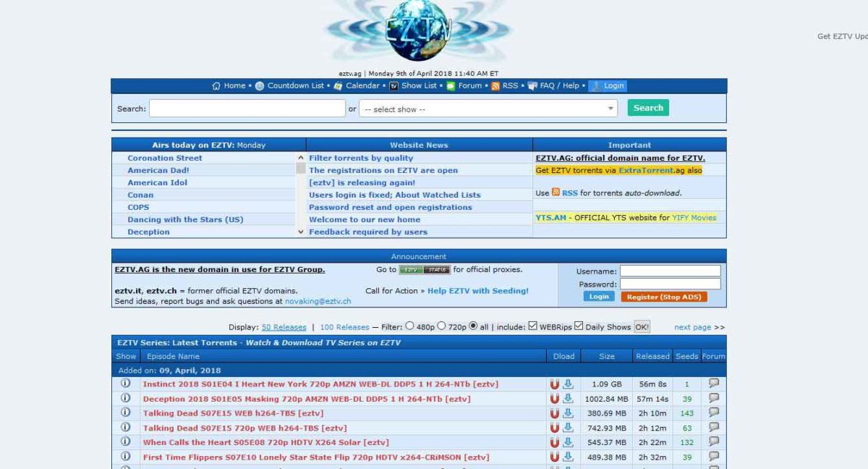Click the blue Login button under Password

pyautogui.click(x=599, y=297)
